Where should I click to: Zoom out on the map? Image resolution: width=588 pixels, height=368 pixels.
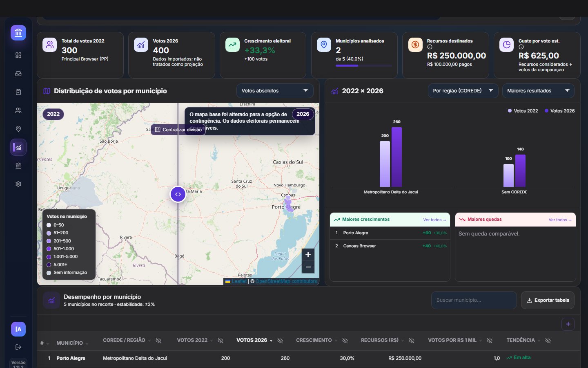(x=308, y=267)
